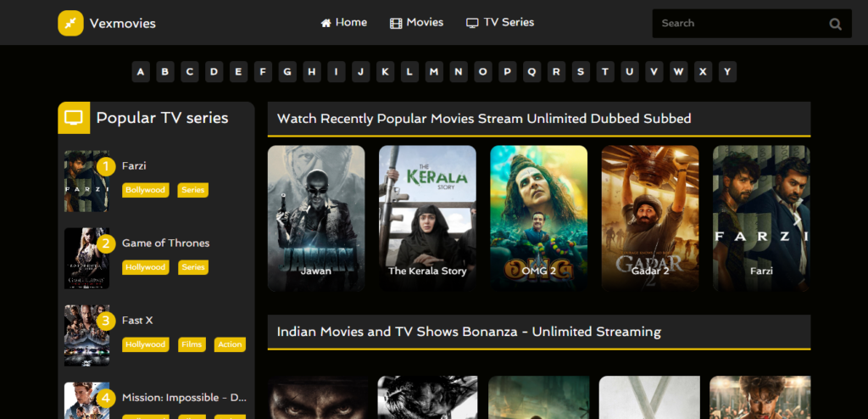The height and width of the screenshot is (419, 868).
Task: Click heading Watch Recently Popular Movies Stream
Action: (484, 119)
